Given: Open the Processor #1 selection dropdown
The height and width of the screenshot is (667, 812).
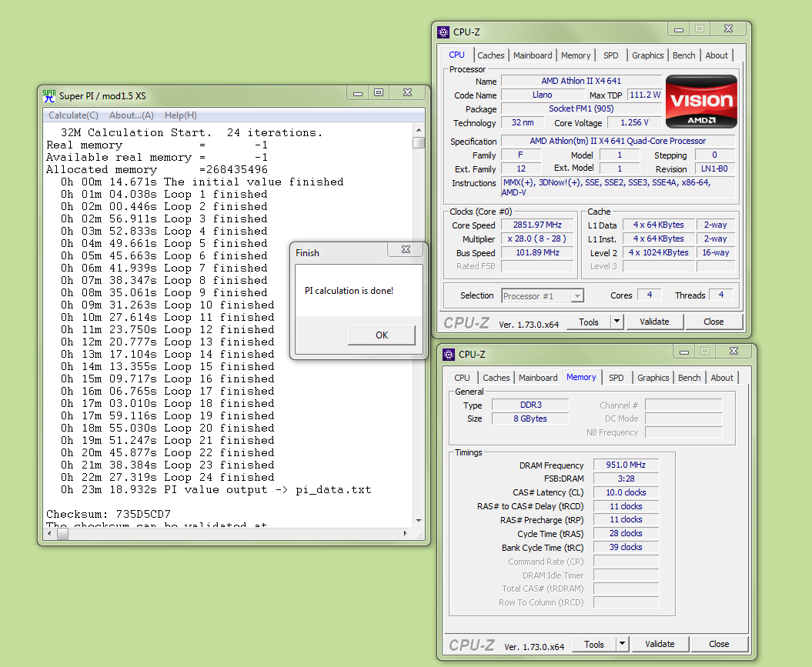Looking at the screenshot, I should coord(543,296).
